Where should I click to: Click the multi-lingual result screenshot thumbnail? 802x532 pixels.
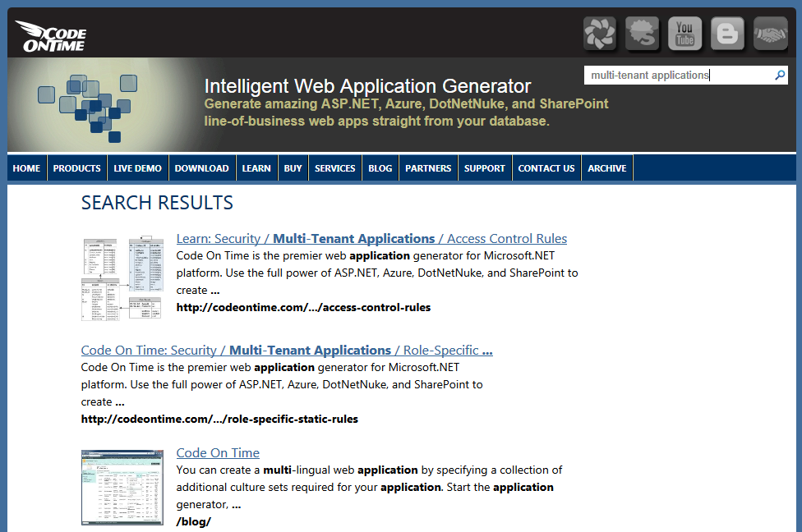(x=122, y=488)
